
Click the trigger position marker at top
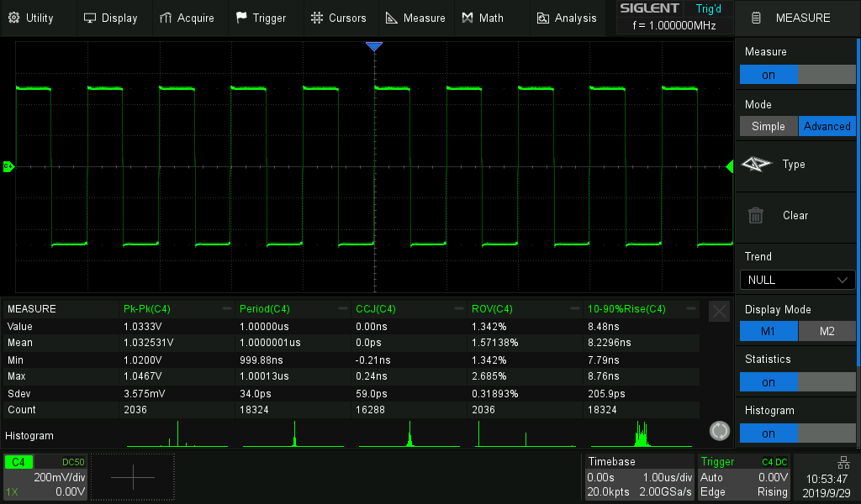[x=374, y=47]
